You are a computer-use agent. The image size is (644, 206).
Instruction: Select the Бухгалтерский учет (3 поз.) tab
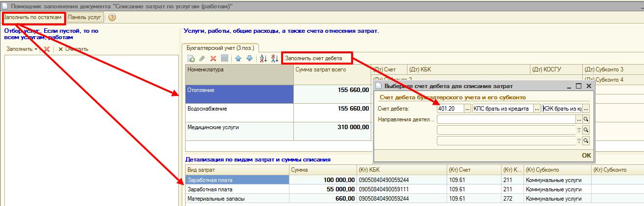(220, 47)
